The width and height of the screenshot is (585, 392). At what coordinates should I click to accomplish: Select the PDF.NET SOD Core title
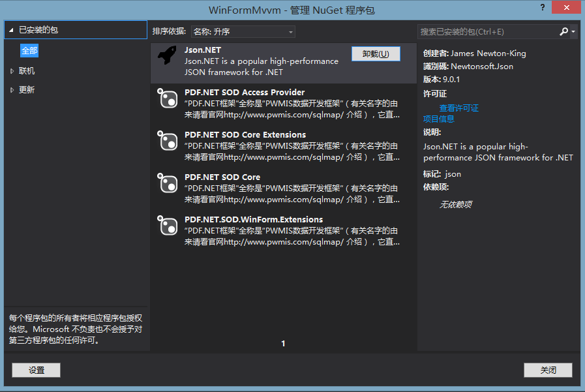(222, 177)
